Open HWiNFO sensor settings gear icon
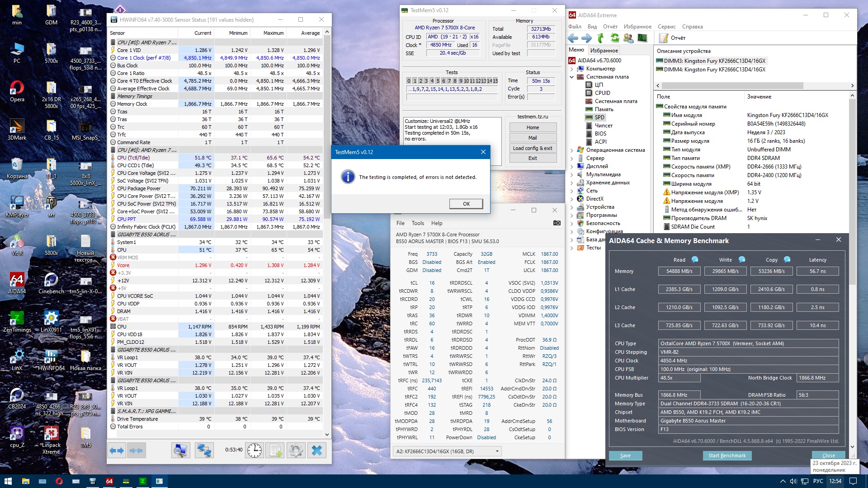This screenshot has height=488, width=868. [x=296, y=450]
